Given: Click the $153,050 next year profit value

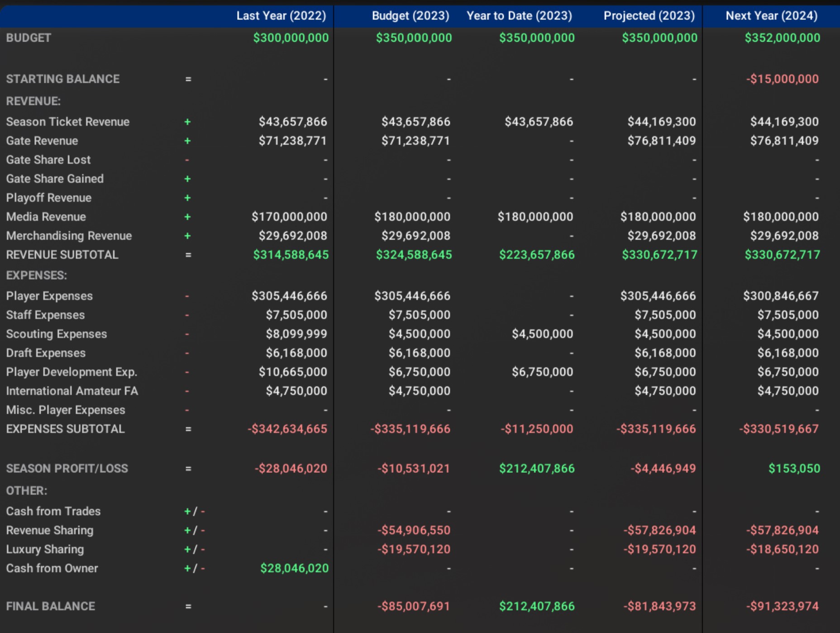Looking at the screenshot, I should point(794,468).
